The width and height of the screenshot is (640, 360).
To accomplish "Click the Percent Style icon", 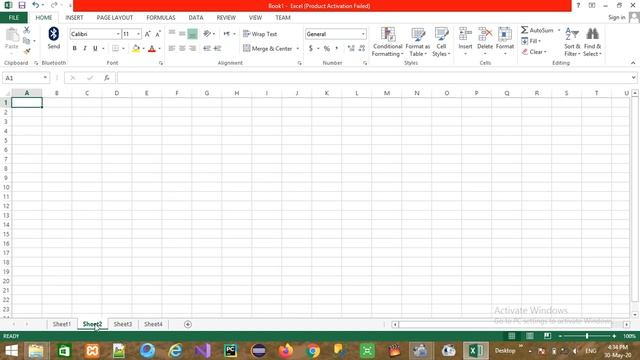I will pos(327,49).
